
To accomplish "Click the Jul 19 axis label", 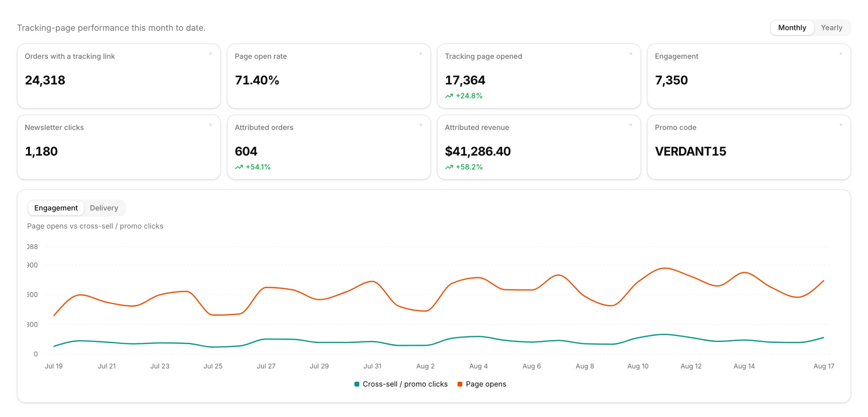I will (54, 366).
